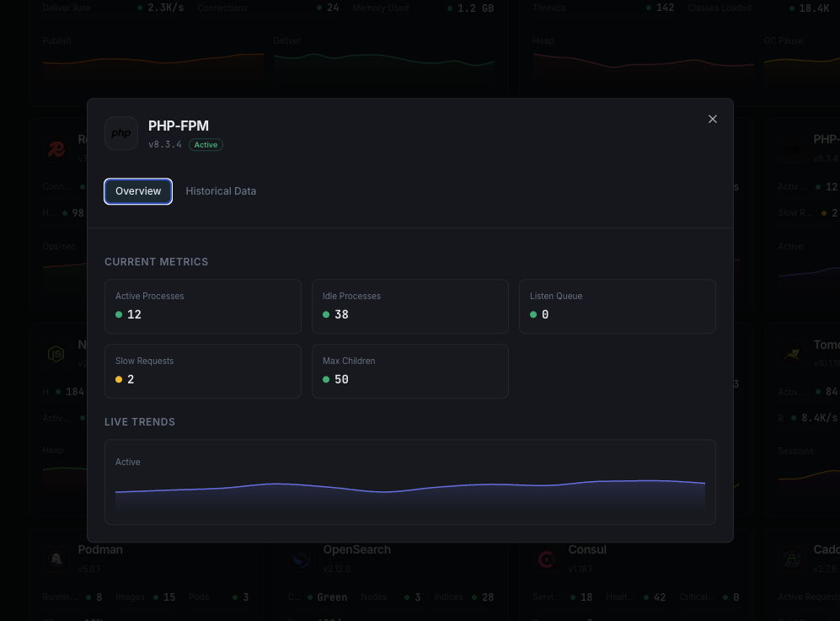Select the Overview tab

137,191
